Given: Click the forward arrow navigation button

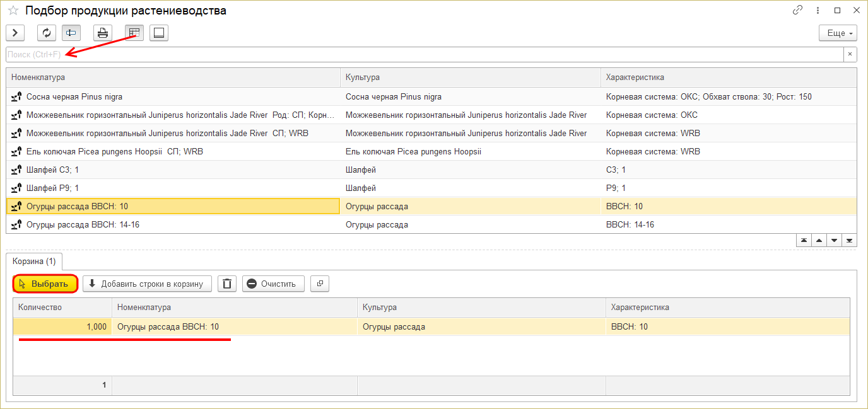Looking at the screenshot, I should [x=15, y=33].
